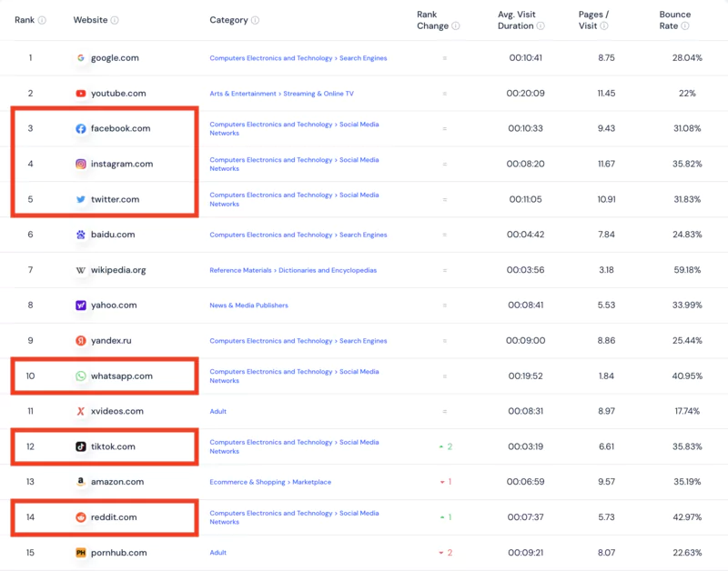Click google.com's bounce rate 28.04%
728x571 pixels.
687,58
